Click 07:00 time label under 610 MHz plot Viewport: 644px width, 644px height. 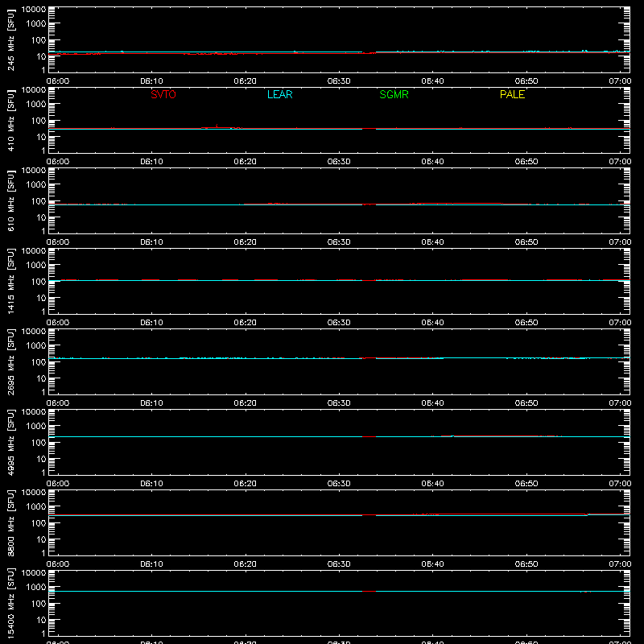620,242
